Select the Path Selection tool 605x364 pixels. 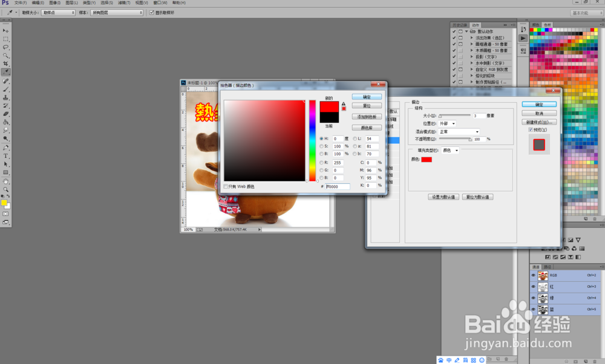6,164
